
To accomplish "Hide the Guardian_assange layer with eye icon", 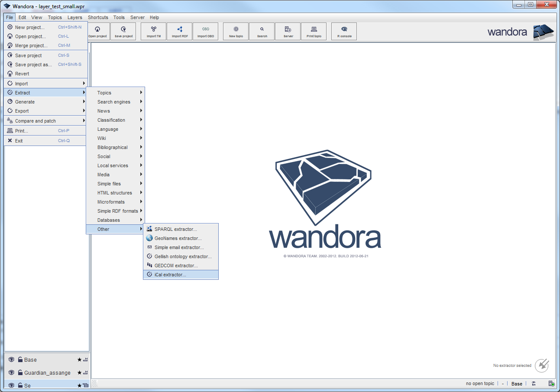I will click(x=12, y=373).
